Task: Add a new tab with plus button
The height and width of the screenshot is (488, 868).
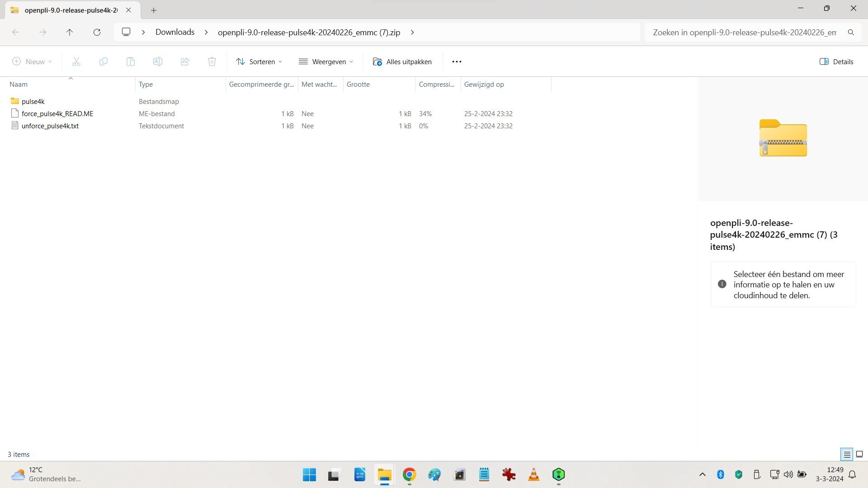Action: click(x=154, y=10)
